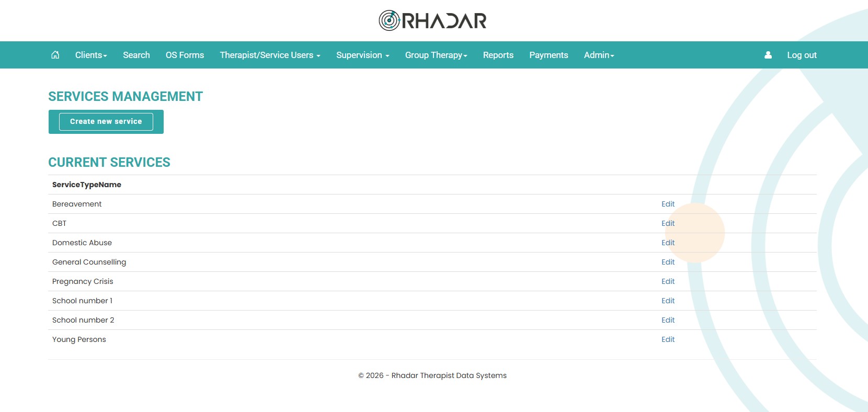This screenshot has height=412, width=868.
Task: Go to OS Forms
Action: pos(185,55)
